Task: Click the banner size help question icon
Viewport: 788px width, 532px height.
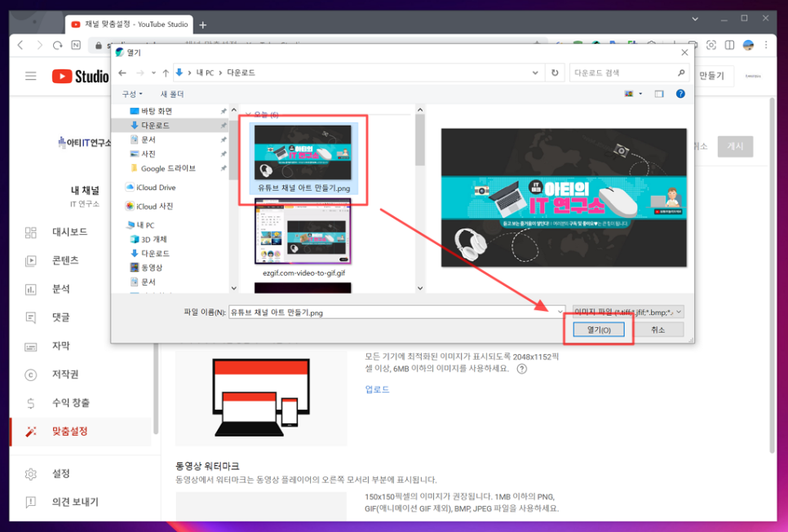Action: [x=522, y=369]
